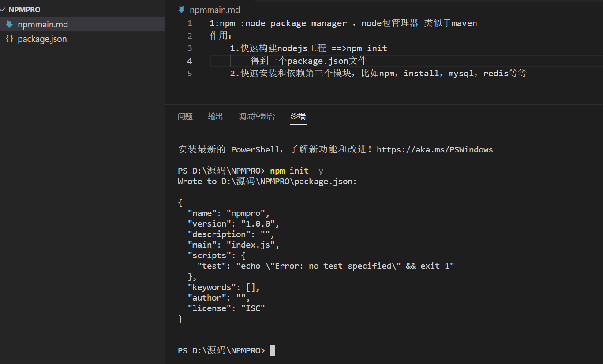Image resolution: width=603 pixels, height=364 pixels.
Task: Open package.json from the explorer
Action: (42, 39)
